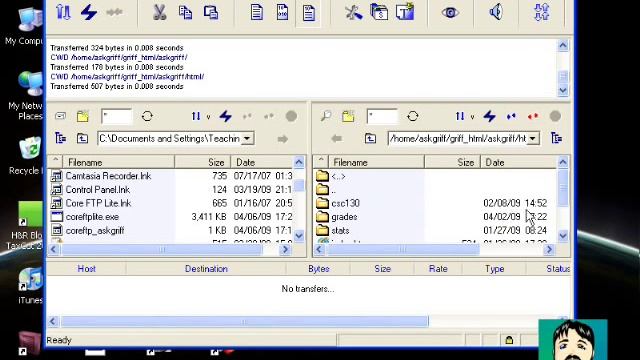
Task: Click the Host column header in transfer queue
Action: pos(87,269)
